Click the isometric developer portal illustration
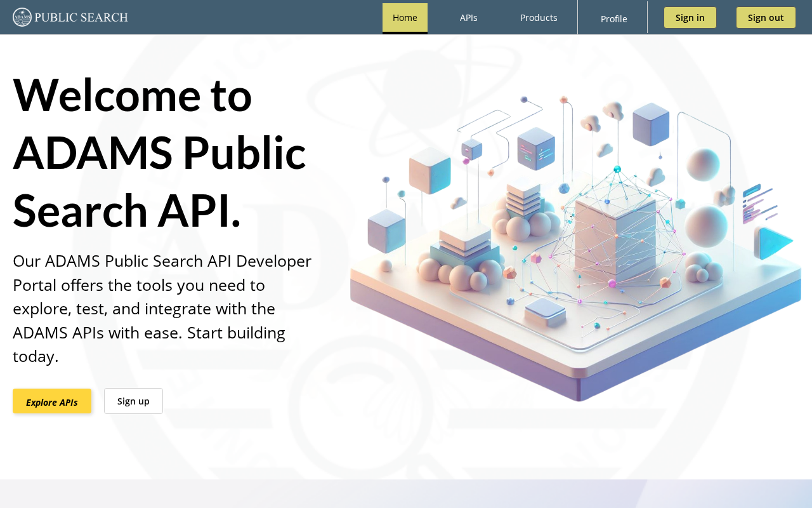This screenshot has width=812, height=508. pos(575,248)
